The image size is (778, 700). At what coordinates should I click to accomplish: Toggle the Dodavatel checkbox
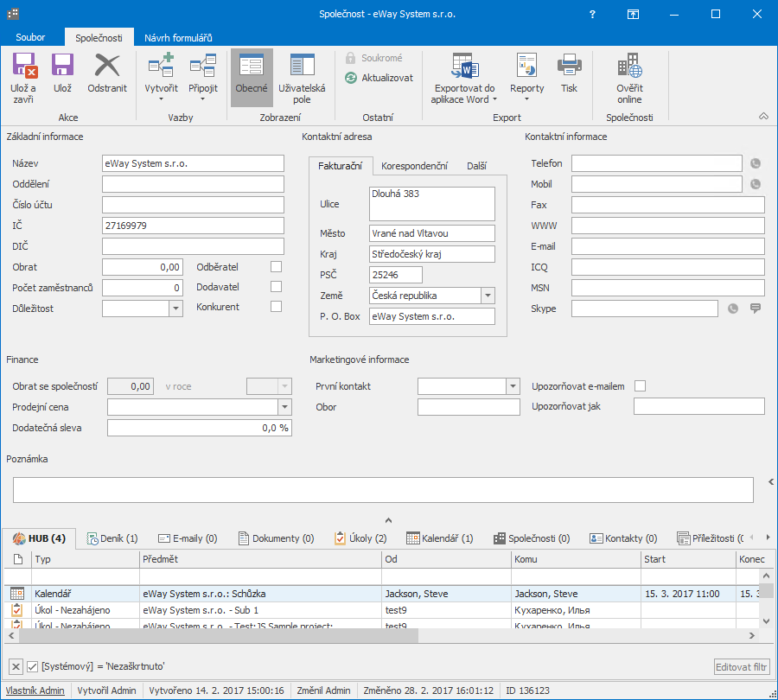point(276,287)
